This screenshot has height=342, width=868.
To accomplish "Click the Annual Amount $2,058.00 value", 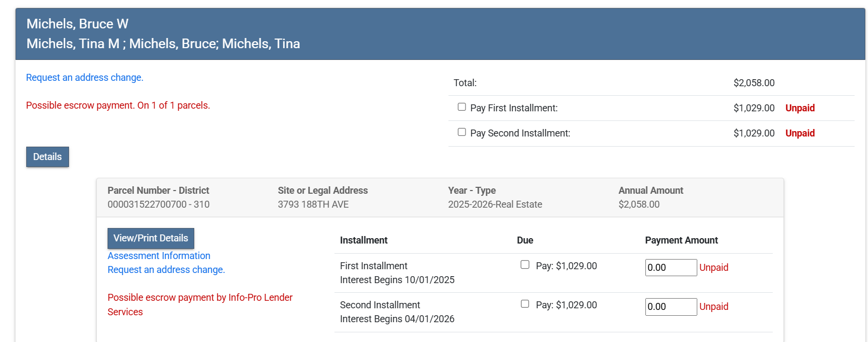I will point(639,204).
